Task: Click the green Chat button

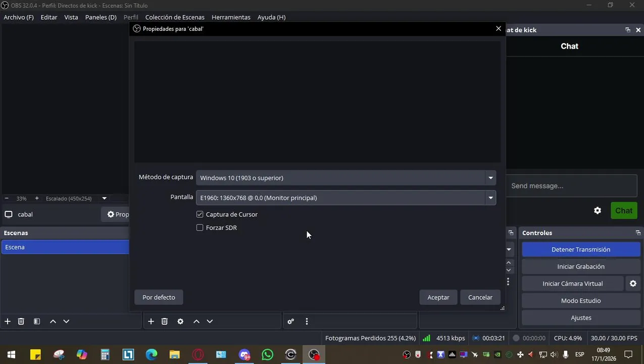Action: [x=624, y=211]
